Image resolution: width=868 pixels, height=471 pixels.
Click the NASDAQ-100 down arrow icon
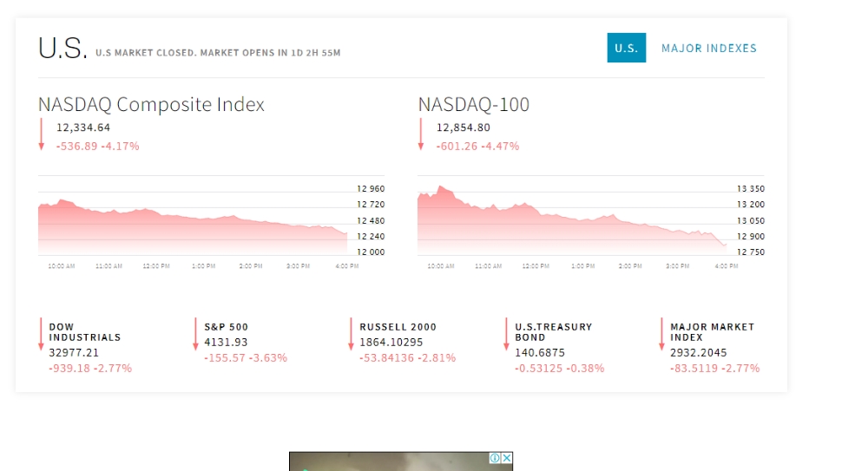pyautogui.click(x=421, y=134)
